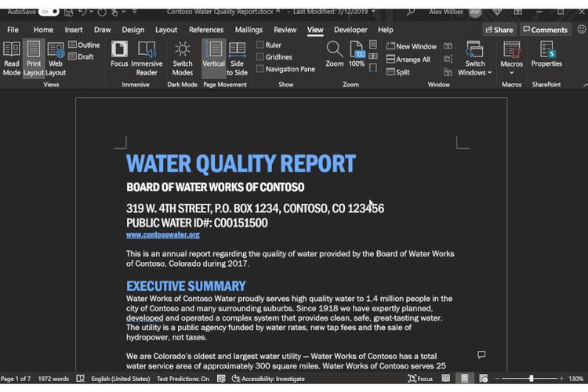
Task: Click Arrange All windows
Action: (x=408, y=60)
